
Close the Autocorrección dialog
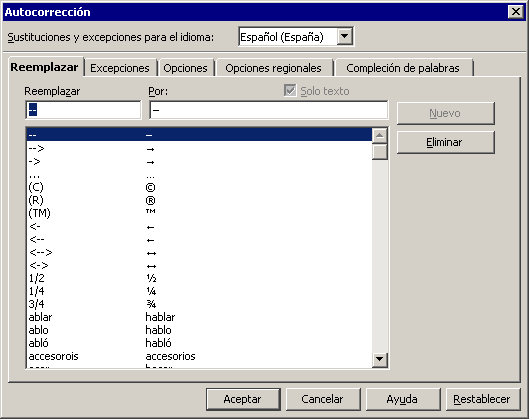pyautogui.click(x=516, y=12)
